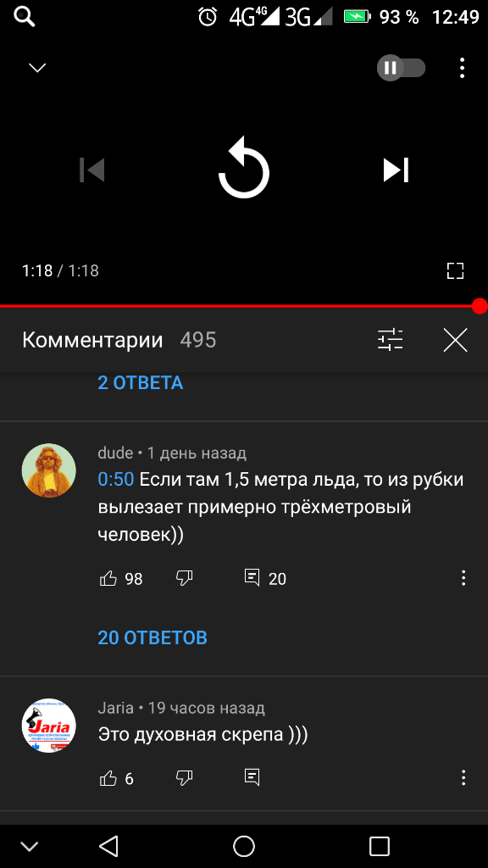488x868 pixels.
Task: Replay the finished video
Action: pyautogui.click(x=244, y=170)
